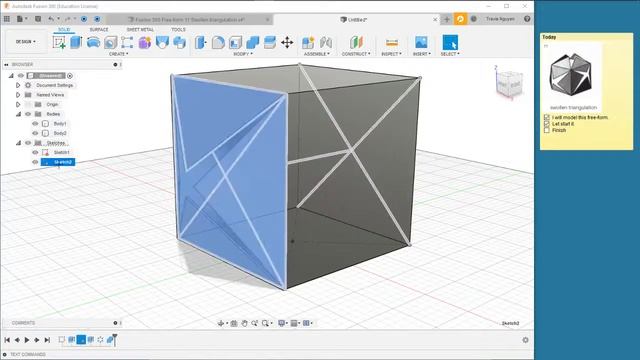
Task: Open the Help question mark icon
Action: [x=527, y=19]
